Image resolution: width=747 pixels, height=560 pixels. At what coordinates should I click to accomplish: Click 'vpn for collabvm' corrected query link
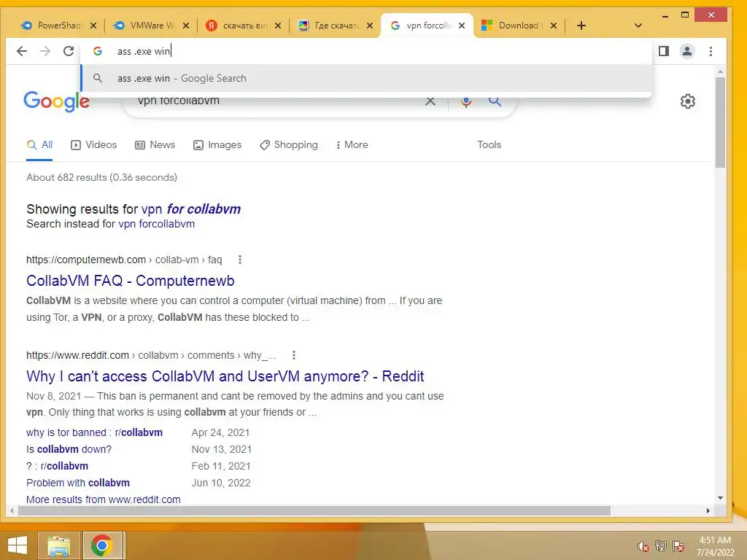pos(191,209)
